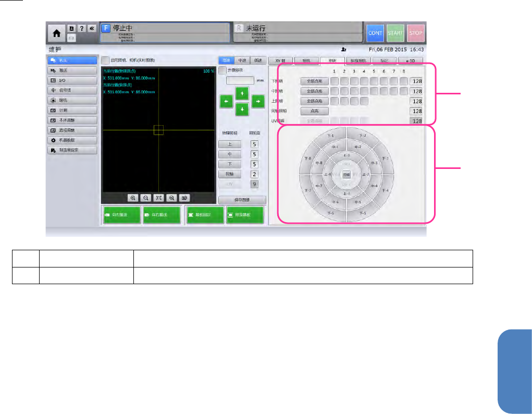The image size is (532, 414).
Task: Open the 相机 tab
Action: pyautogui.click(x=306, y=61)
